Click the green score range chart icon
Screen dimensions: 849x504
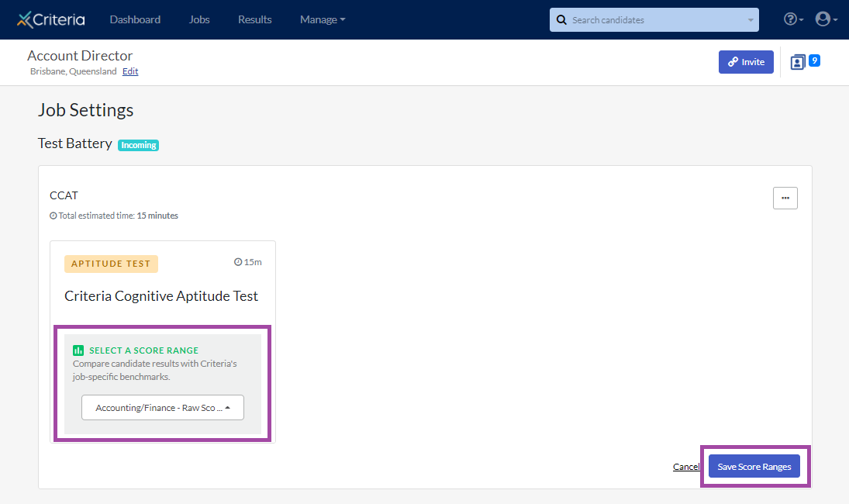click(78, 350)
